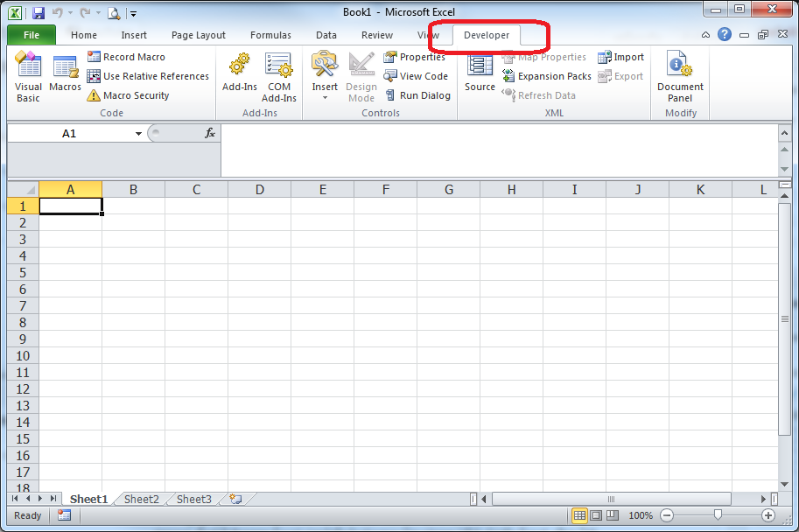Click the horizontal scrollbar thumb
799x532 pixels.
(x=611, y=499)
